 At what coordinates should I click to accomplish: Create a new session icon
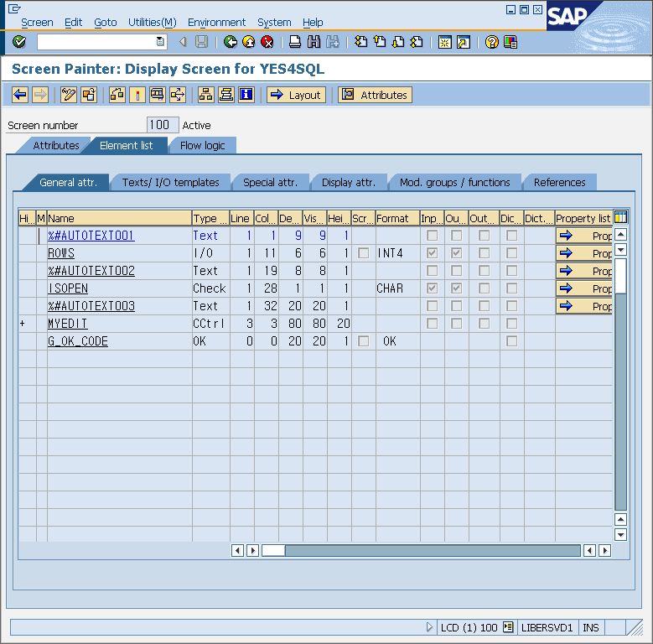coord(445,42)
